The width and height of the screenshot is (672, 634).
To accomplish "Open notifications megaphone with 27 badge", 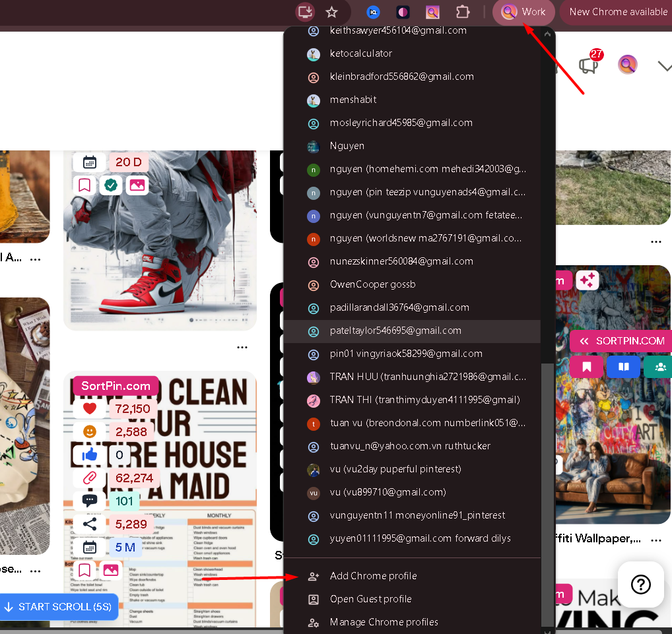I will (x=589, y=65).
